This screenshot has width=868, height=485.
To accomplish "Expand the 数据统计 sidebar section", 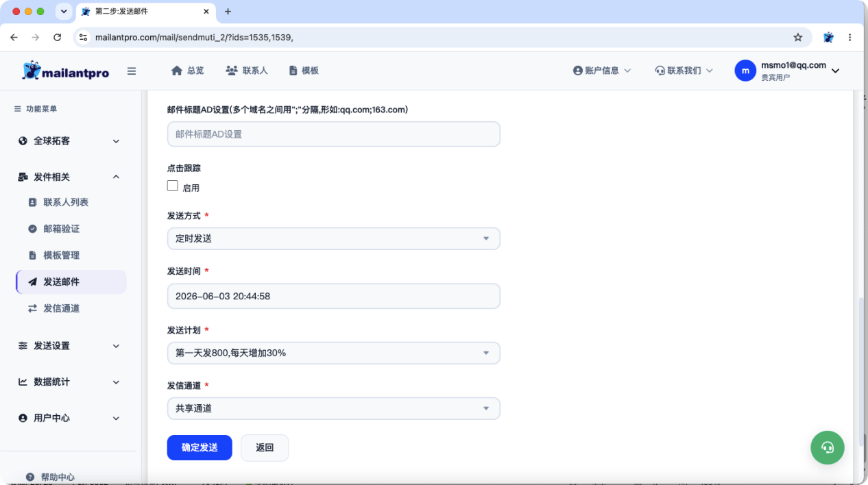I will coord(116,382).
